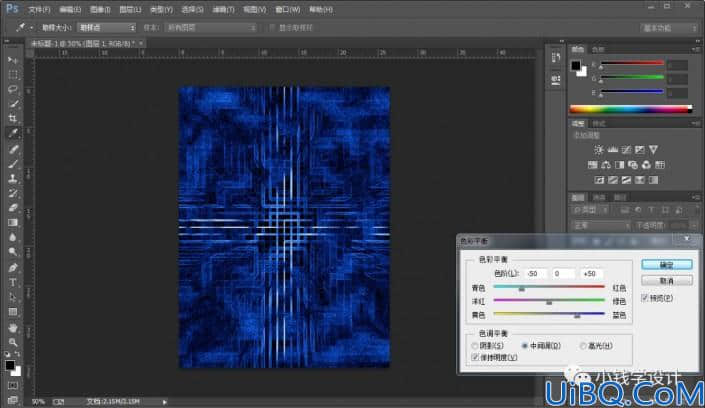Image resolution: width=705 pixels, height=408 pixels.
Task: Select the Horizontal Type tool
Action: coord(13,282)
